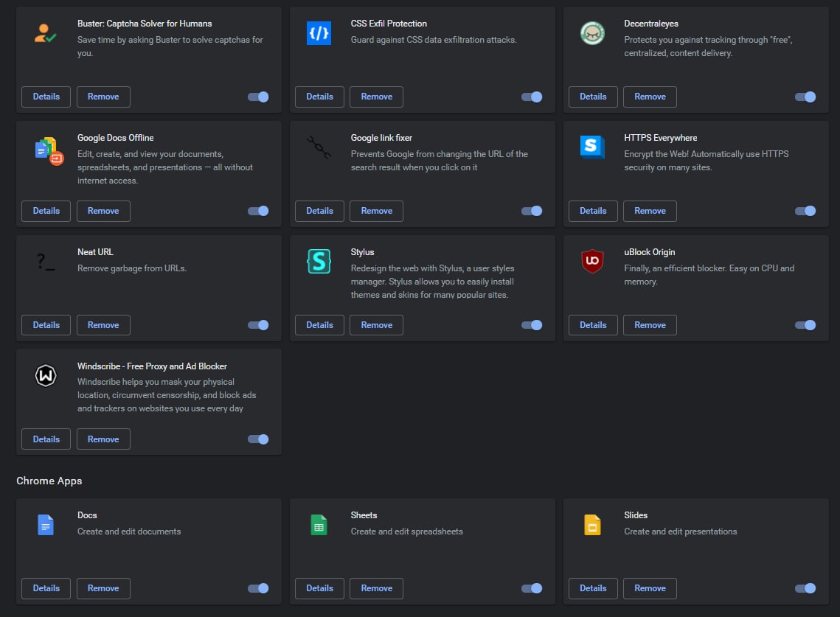The width and height of the screenshot is (840, 617).
Task: Open Decentraleyes Details
Action: tap(593, 97)
